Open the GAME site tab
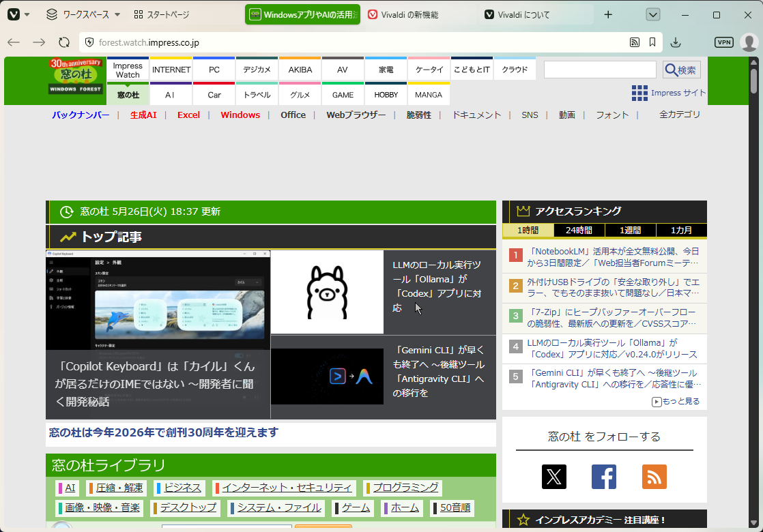The height and width of the screenshot is (532, 763). [x=343, y=95]
